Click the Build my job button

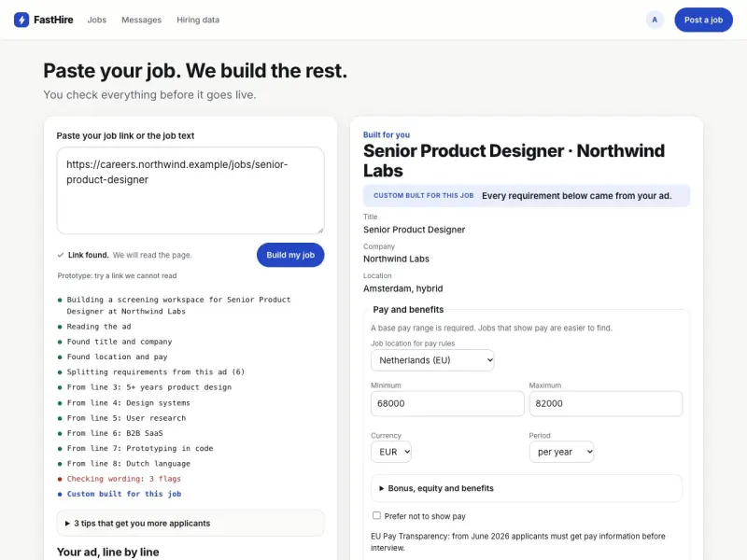pos(290,255)
